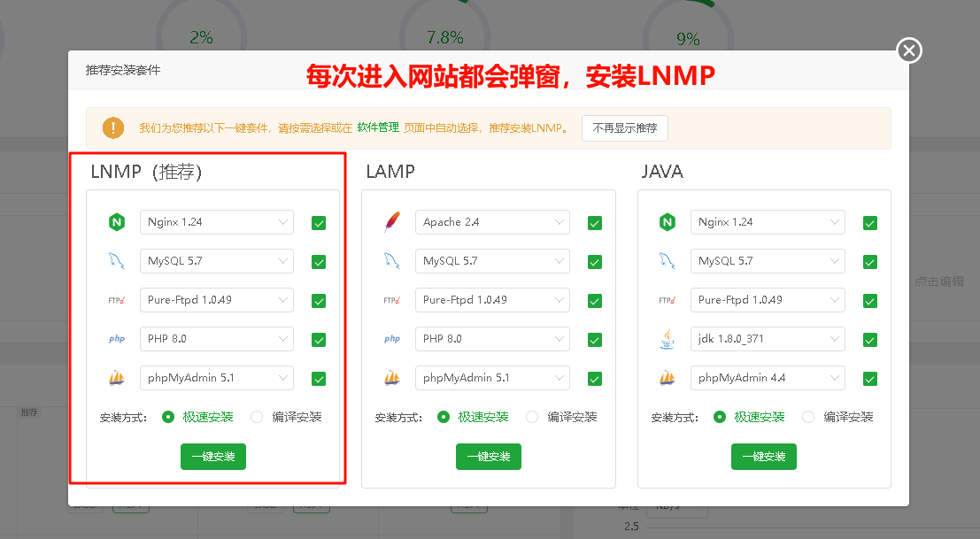Screen dimensions: 980x539
Task: Uncheck jdk 1.8.0_371 in JAVA column
Action: [x=870, y=340]
